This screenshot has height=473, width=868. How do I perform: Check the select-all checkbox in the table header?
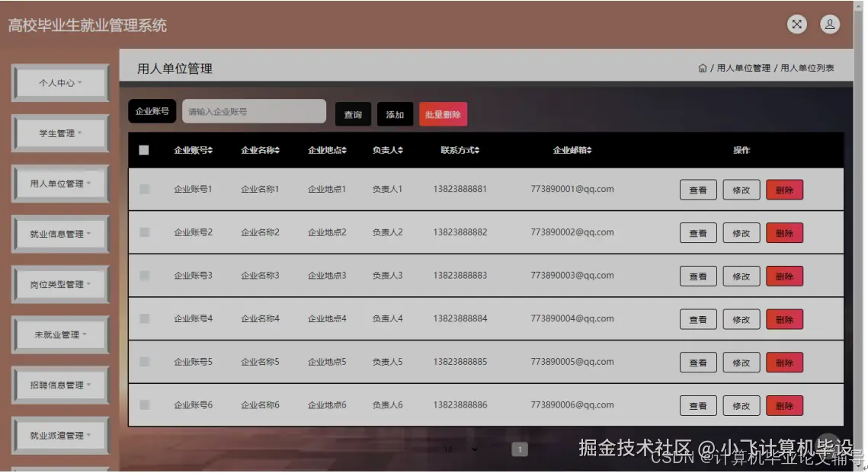(144, 150)
